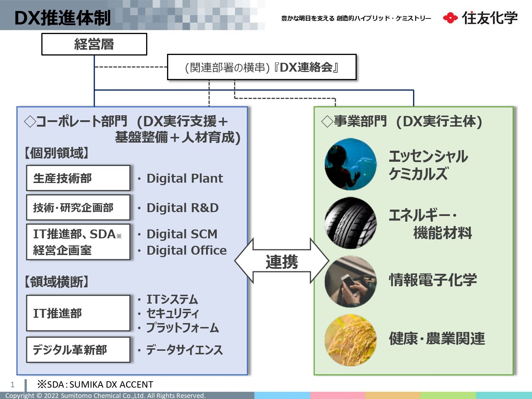Click the circular tire image
Image resolution: width=532 pixels, height=399 pixels.
350,223
